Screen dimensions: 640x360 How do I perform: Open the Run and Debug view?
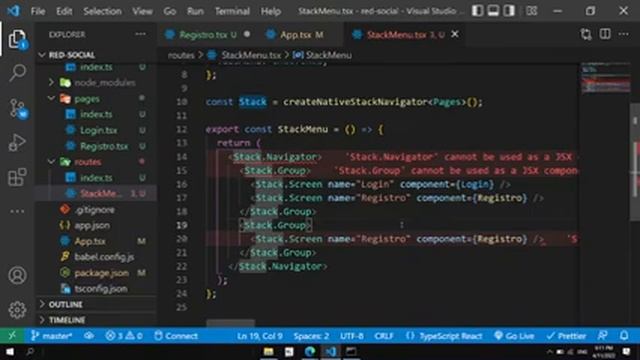click(17, 142)
